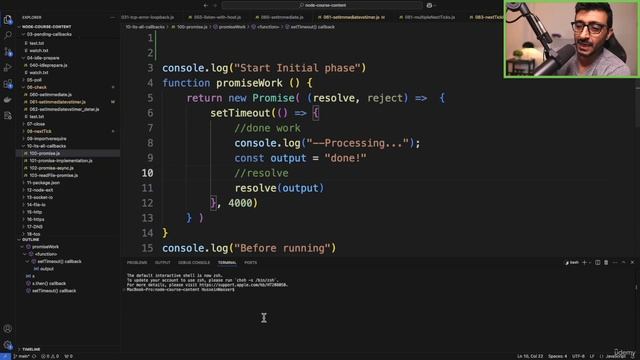Open the Explorer more actions ellipsis
The width and height of the screenshot is (640, 360).
click(112, 18)
